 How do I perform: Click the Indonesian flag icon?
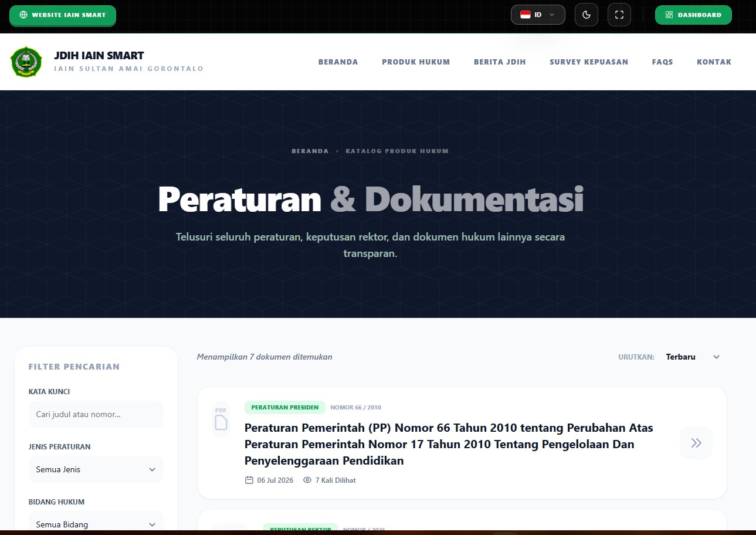pyautogui.click(x=526, y=15)
